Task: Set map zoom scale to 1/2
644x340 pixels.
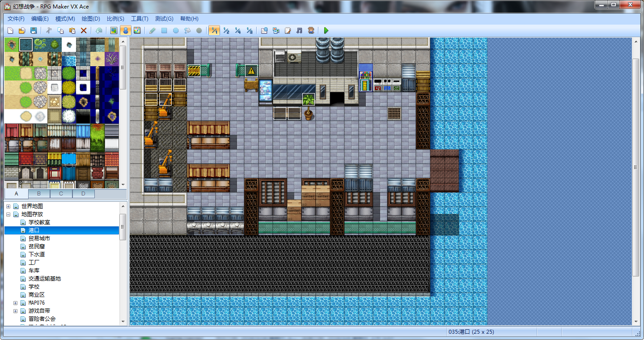Action: pyautogui.click(x=226, y=30)
